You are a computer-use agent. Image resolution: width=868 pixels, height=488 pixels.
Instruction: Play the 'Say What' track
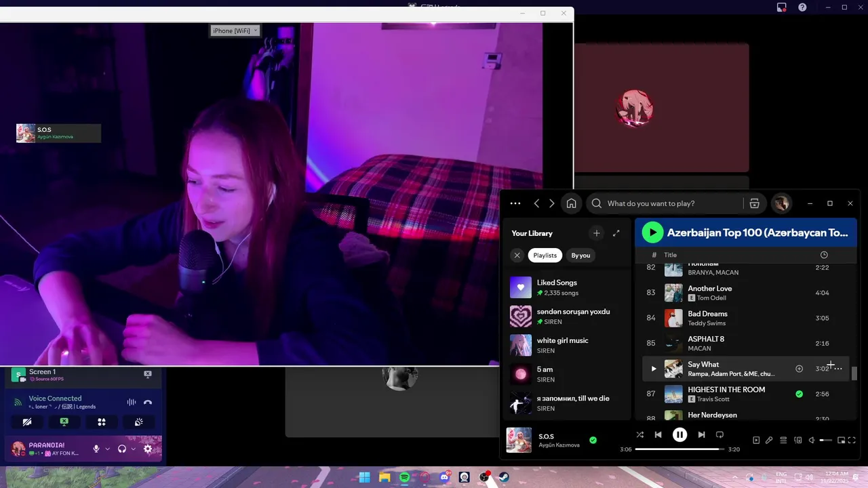[x=654, y=369]
